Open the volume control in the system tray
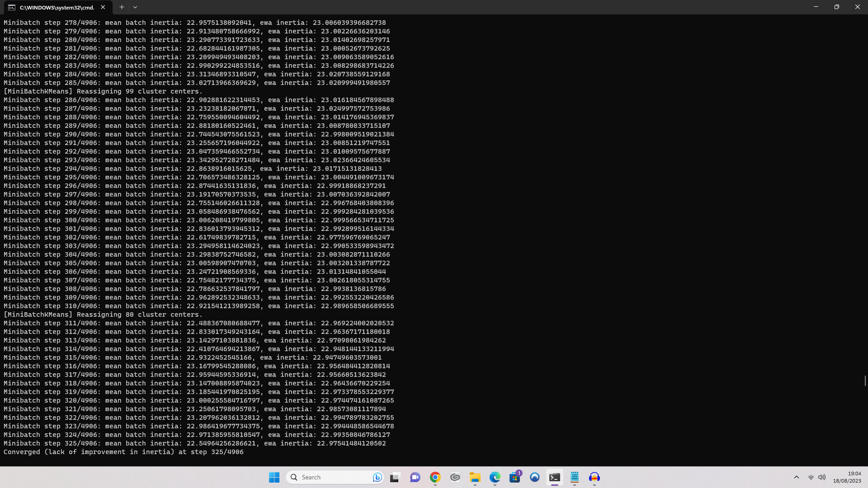868x488 pixels. (x=822, y=477)
